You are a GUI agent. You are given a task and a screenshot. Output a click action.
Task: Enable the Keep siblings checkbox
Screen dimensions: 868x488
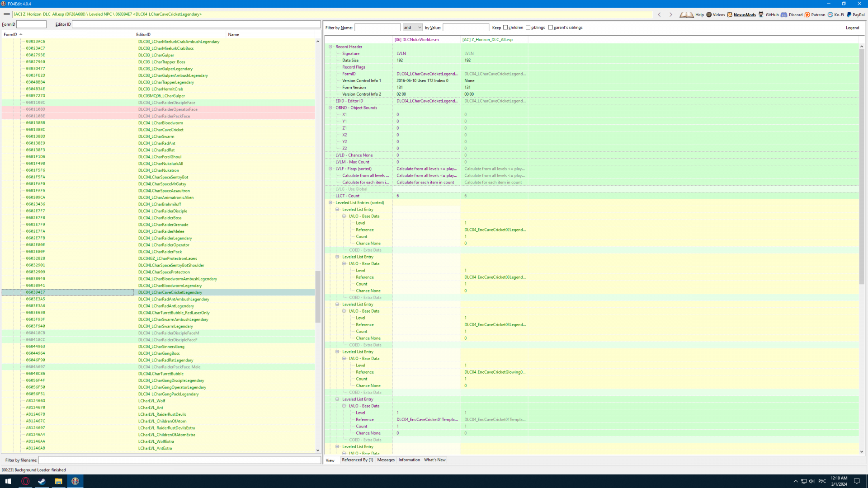click(528, 28)
